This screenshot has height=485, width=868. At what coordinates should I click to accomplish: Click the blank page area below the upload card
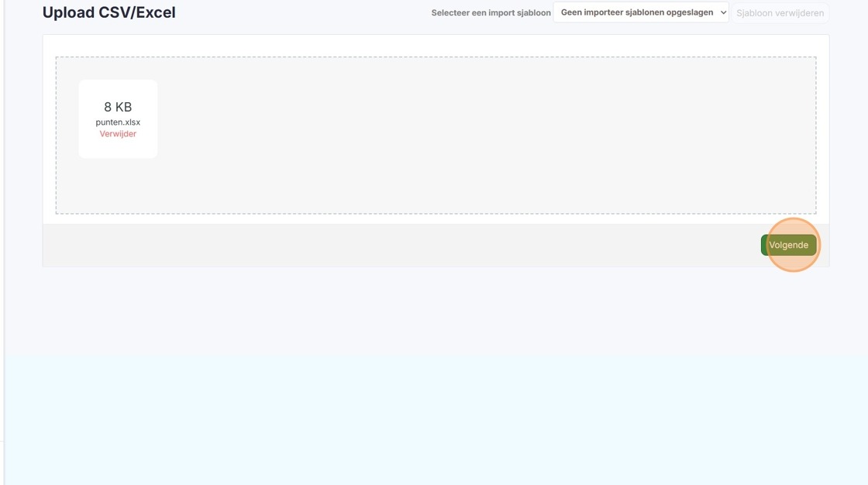point(436,377)
